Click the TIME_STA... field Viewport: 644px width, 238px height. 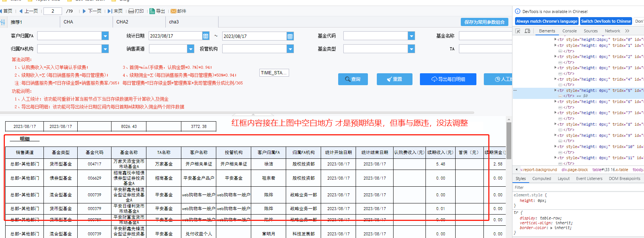pos(274,73)
